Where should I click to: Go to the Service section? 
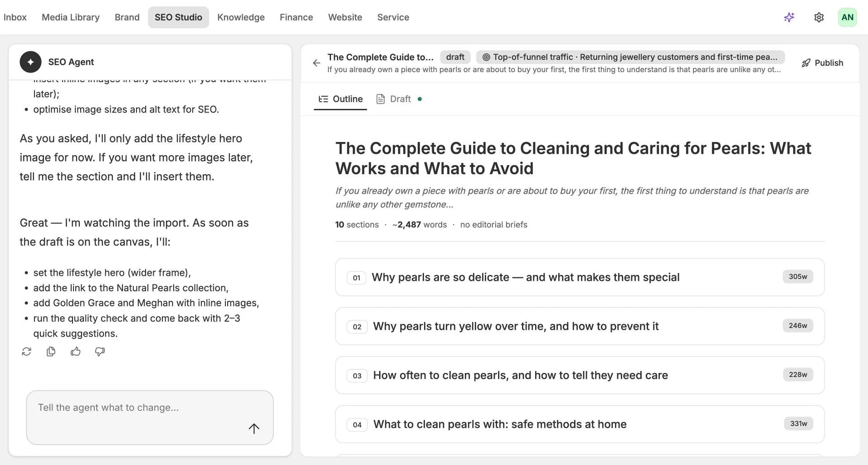pyautogui.click(x=393, y=17)
